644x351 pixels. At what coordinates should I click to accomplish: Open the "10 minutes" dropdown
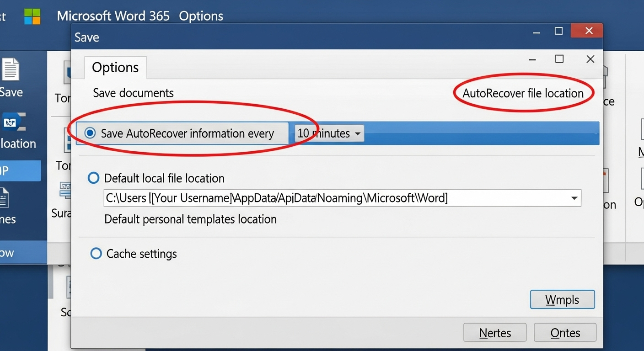tap(328, 133)
